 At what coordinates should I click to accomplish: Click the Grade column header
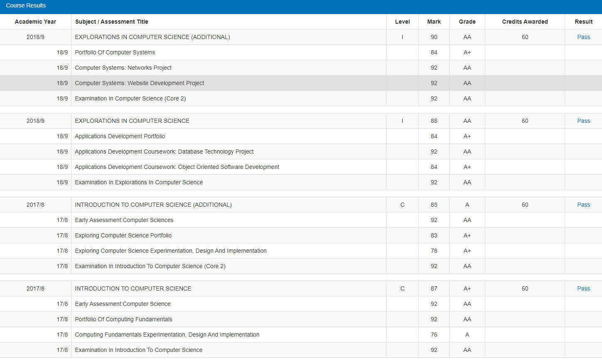pyautogui.click(x=467, y=22)
